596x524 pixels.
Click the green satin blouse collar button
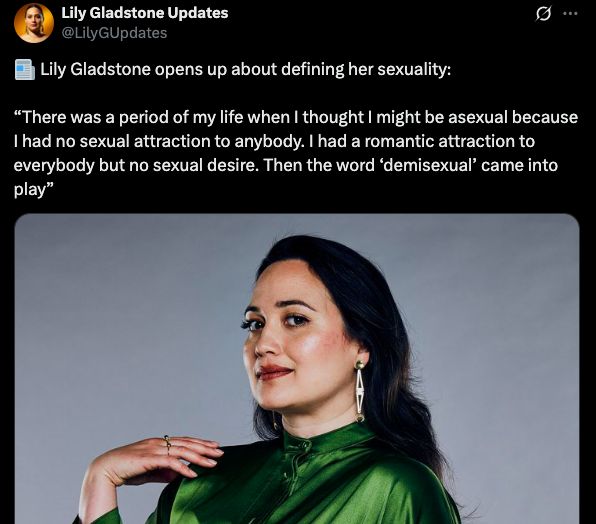(x=304, y=445)
